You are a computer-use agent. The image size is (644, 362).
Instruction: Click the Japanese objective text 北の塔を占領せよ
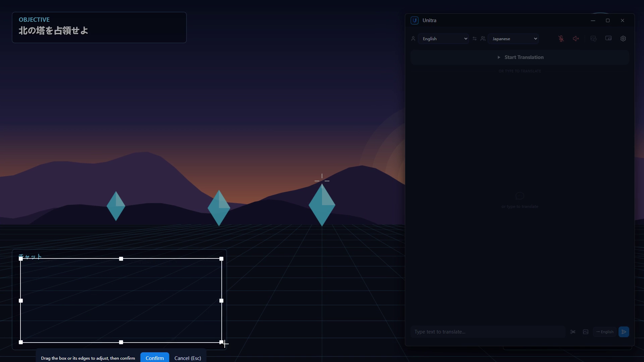(x=53, y=31)
